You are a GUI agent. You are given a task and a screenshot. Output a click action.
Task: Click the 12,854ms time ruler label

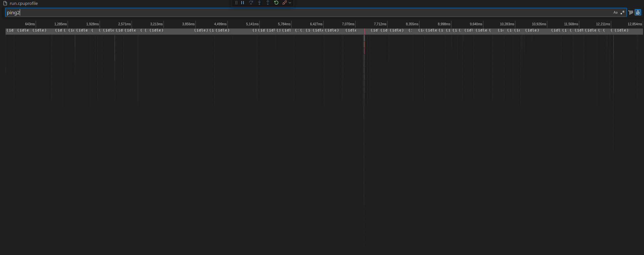(635, 24)
